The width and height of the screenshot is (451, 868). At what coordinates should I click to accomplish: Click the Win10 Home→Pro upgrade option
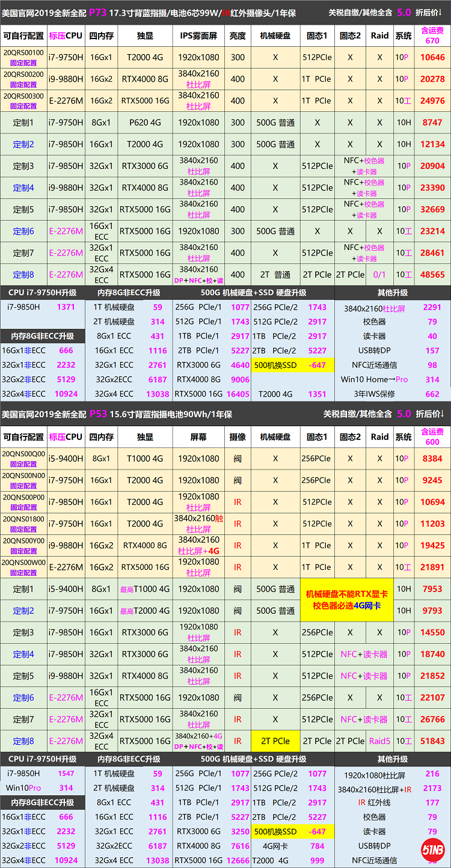click(x=373, y=380)
